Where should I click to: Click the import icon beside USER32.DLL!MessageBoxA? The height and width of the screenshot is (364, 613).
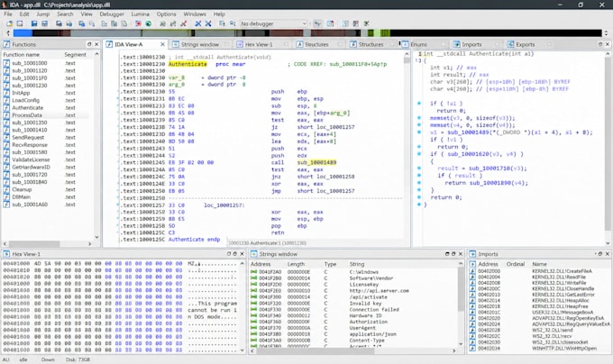[472, 313]
